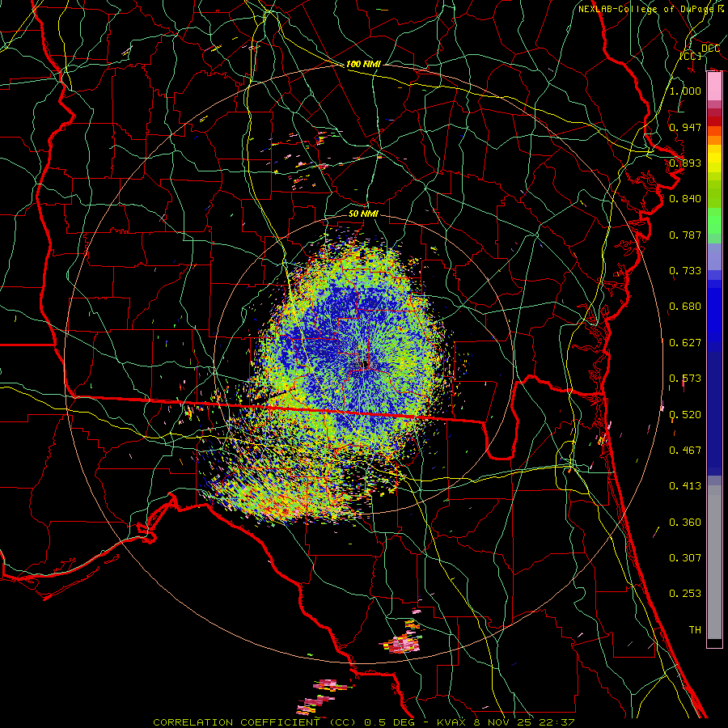The image size is (728, 728).
Task: Select the 0.840 legend value
Action: 685,199
